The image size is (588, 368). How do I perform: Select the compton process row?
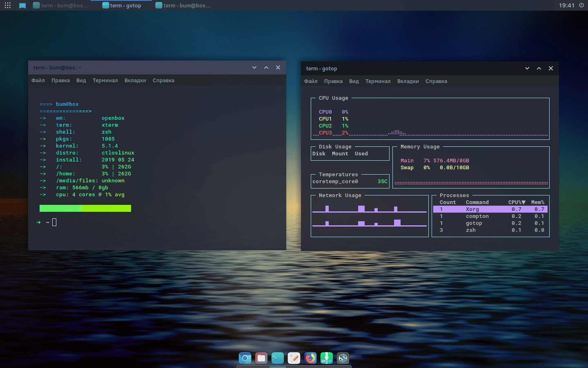(x=490, y=216)
